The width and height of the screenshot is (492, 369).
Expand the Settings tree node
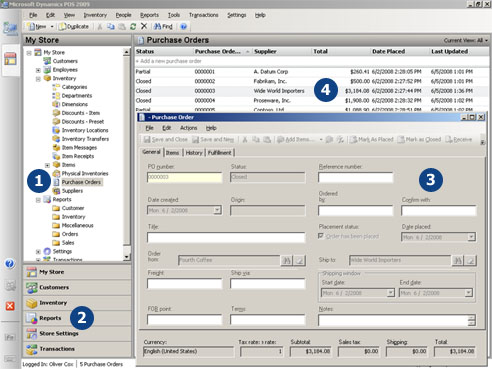tap(38, 252)
